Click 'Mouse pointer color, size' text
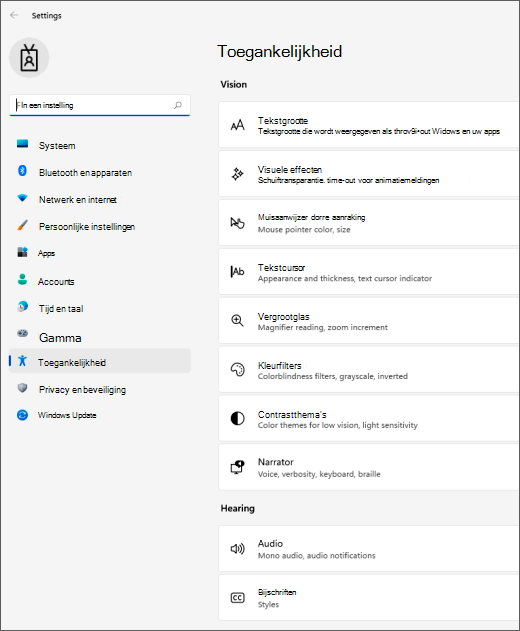The image size is (520, 631). point(304,230)
